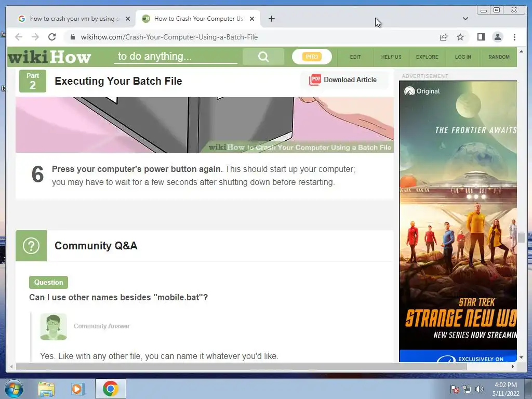Click the URL address bar
Screen dimensions: 532x399
click(251, 37)
